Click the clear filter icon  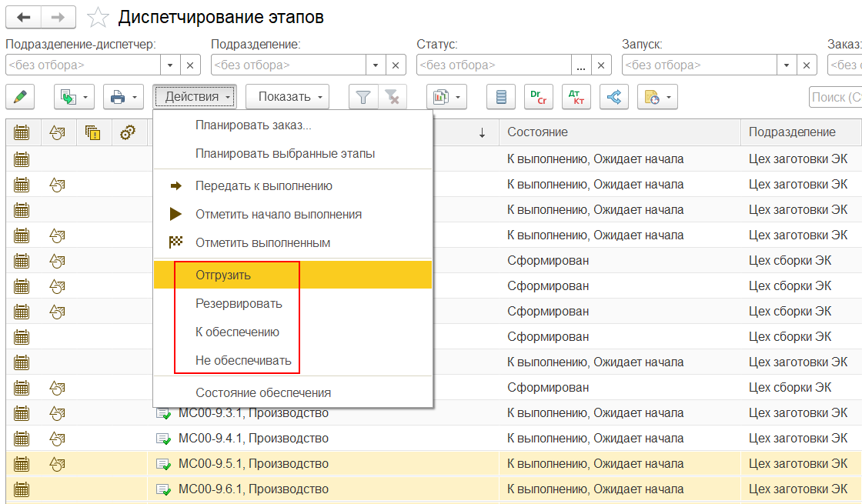point(393,97)
